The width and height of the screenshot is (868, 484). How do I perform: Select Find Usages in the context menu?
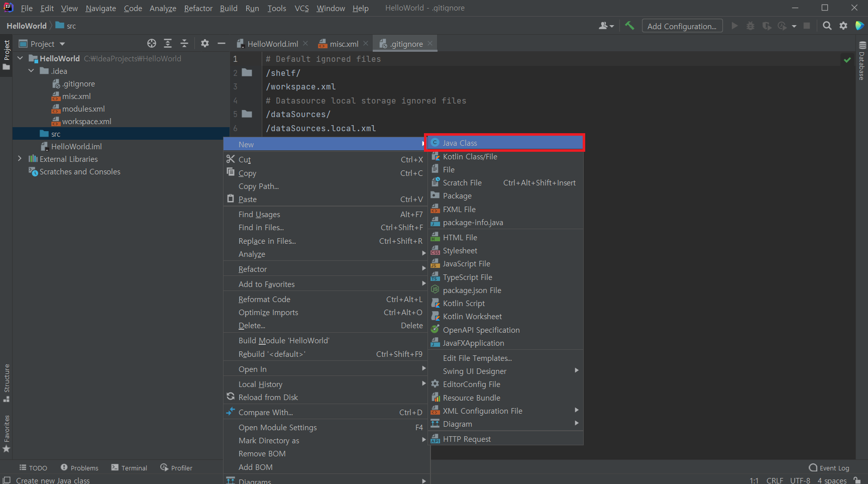[x=325, y=214]
